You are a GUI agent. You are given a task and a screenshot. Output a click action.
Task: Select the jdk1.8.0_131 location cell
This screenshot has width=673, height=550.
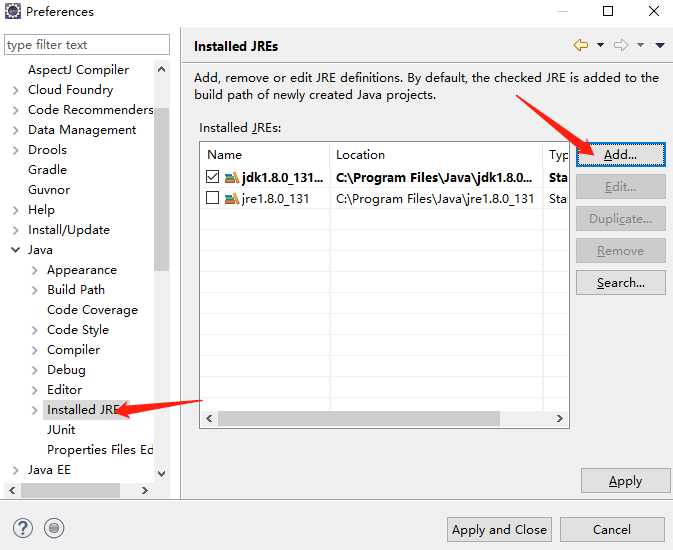[x=434, y=177]
